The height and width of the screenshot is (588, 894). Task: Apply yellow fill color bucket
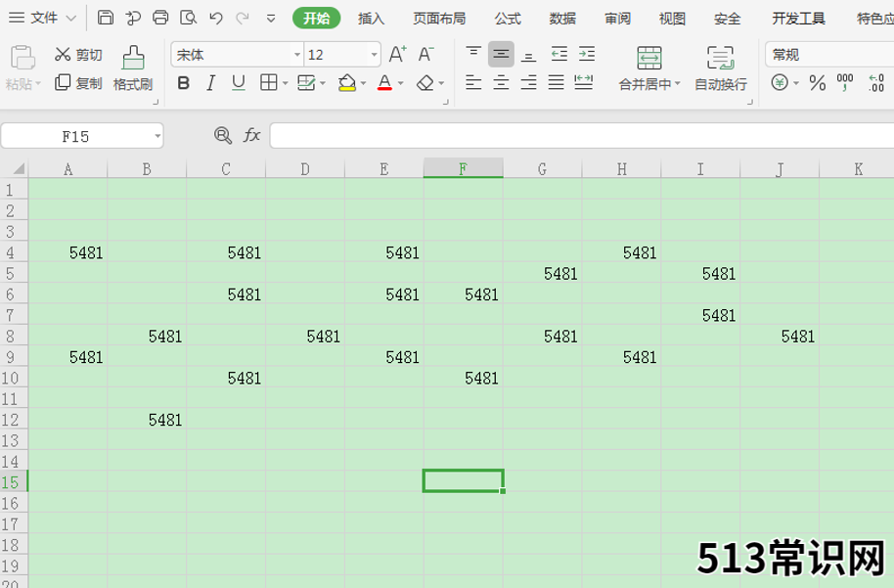pos(346,83)
